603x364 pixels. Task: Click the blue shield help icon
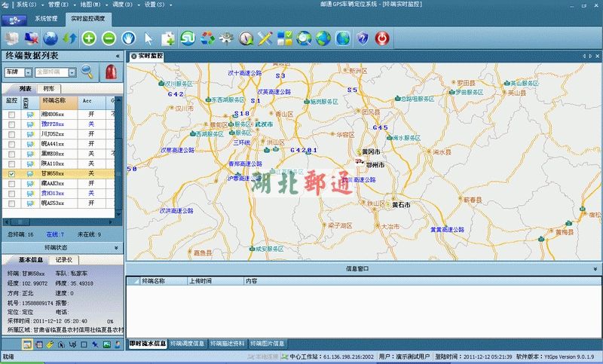pos(363,38)
